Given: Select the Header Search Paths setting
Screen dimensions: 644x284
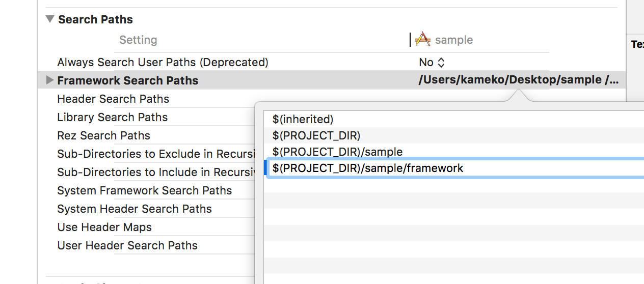Looking at the screenshot, I should pos(113,99).
